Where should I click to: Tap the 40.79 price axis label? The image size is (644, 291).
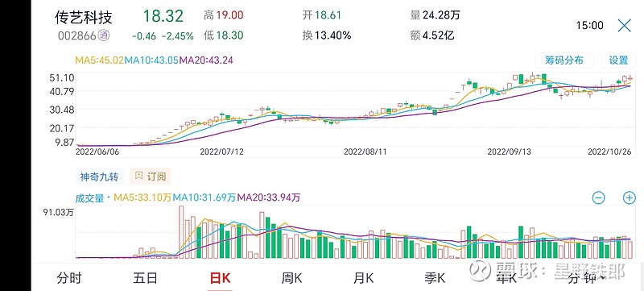pos(61,91)
